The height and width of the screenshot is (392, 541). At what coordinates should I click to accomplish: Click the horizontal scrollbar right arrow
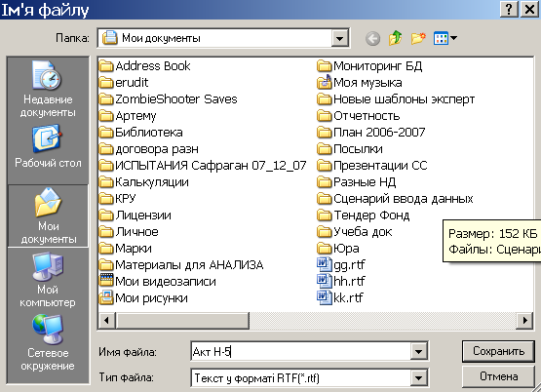pyautogui.click(x=524, y=320)
